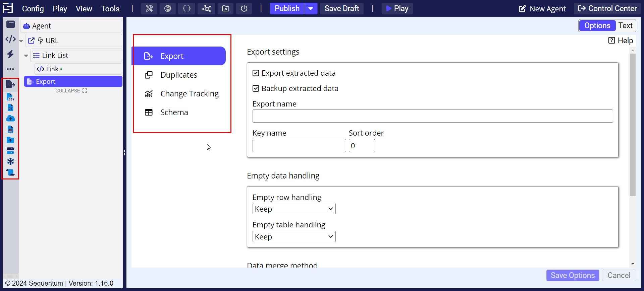Select the window panel icon in sidebar
644x291 pixels.
(11, 24)
